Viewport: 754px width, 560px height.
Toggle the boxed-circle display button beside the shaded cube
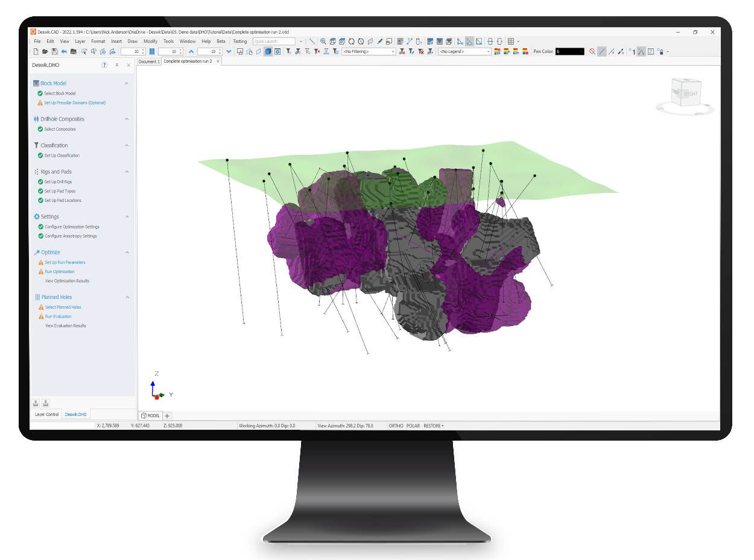[277, 52]
